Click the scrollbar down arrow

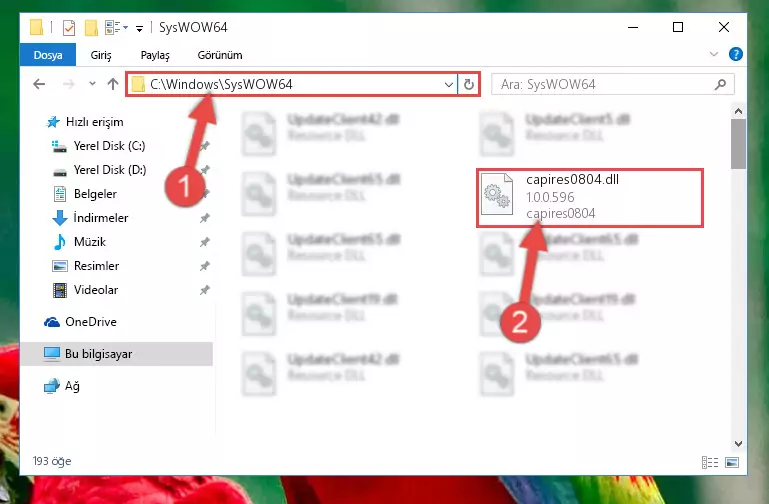coord(738,444)
